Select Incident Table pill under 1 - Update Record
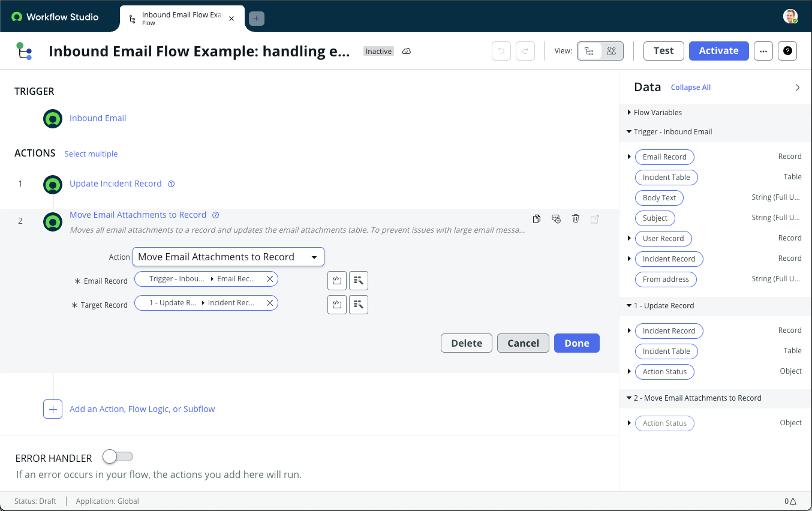Image resolution: width=812 pixels, height=511 pixels. [x=666, y=351]
